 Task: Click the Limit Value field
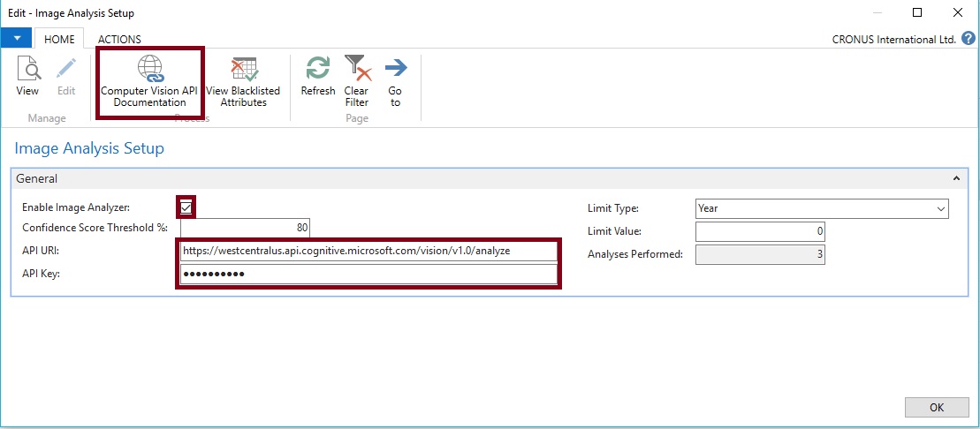pyautogui.click(x=760, y=231)
